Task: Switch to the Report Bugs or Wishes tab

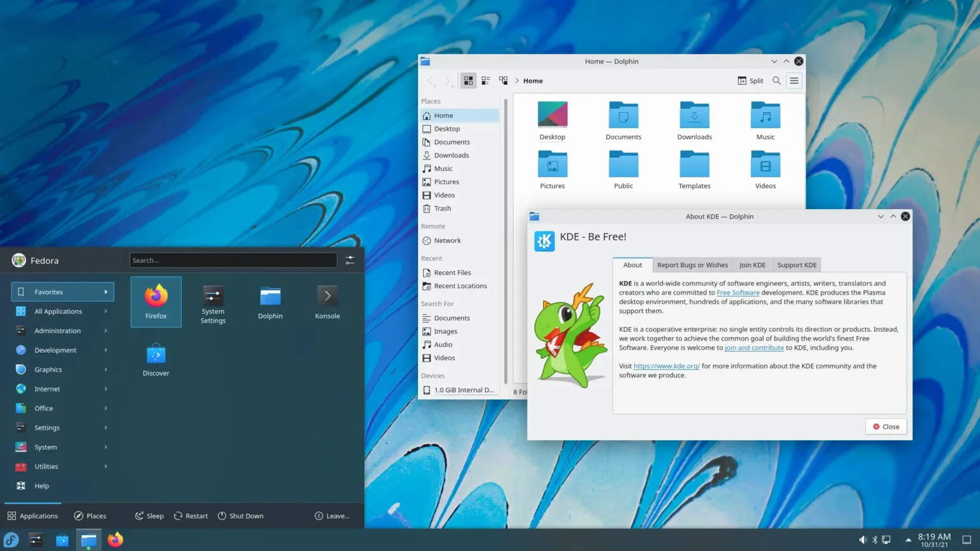Action: pyautogui.click(x=692, y=265)
